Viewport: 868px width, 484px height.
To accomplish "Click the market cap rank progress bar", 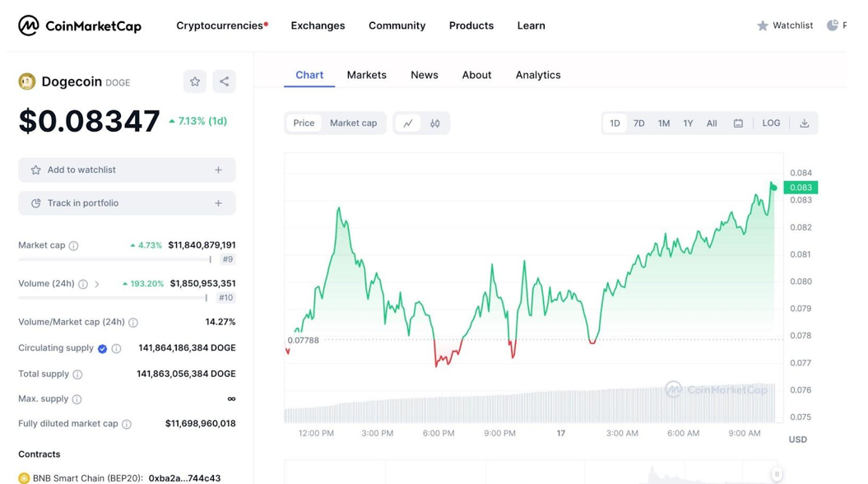I will click(x=114, y=259).
